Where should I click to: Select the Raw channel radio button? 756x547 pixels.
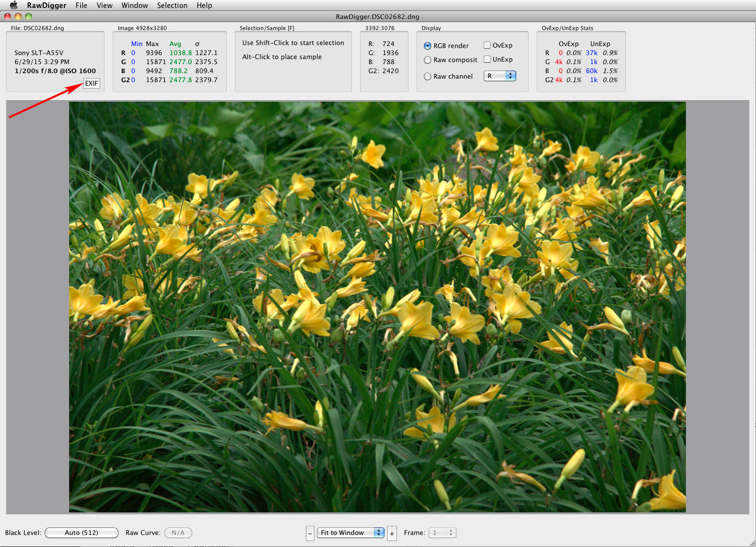[x=428, y=77]
